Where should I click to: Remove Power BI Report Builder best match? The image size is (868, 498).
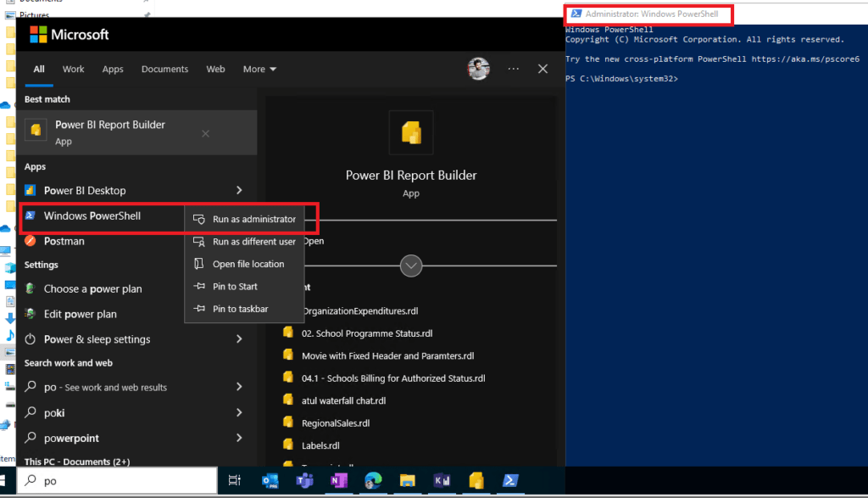click(205, 133)
